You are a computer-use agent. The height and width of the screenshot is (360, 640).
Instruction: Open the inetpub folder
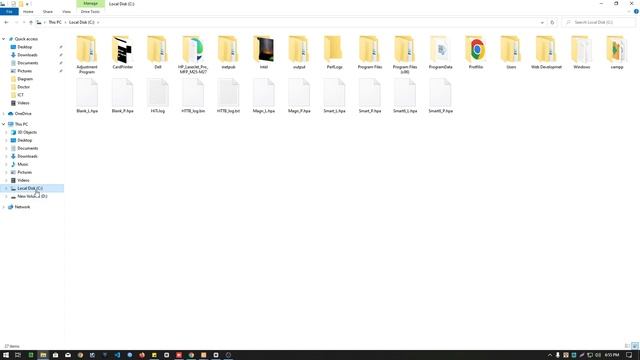[229, 52]
